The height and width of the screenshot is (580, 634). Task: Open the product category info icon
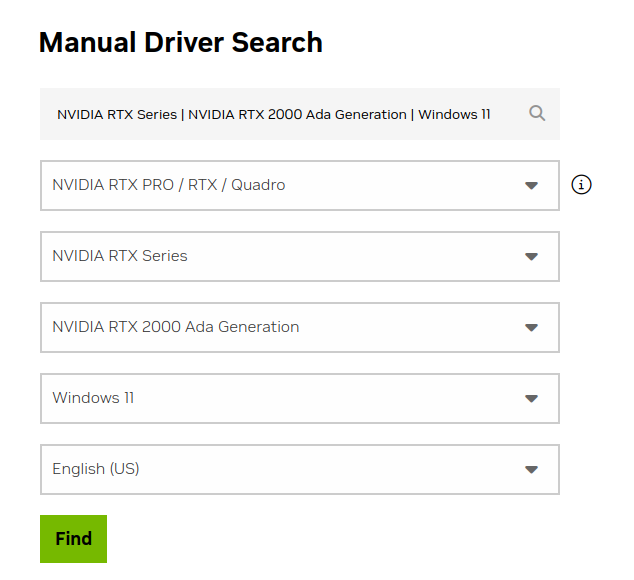click(581, 185)
